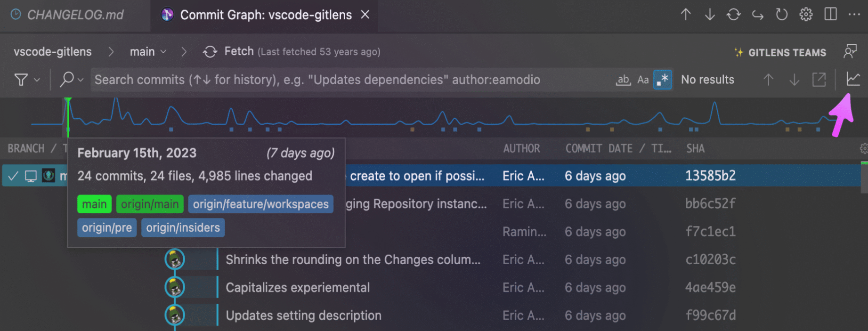Click in the search commits field

tap(349, 80)
